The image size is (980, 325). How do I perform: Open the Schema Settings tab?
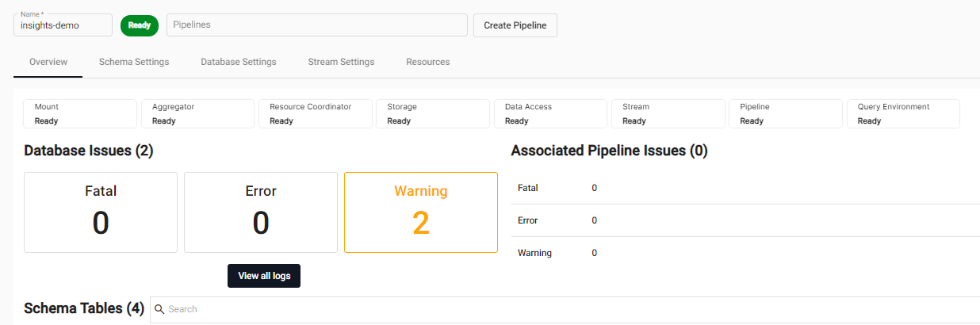[134, 62]
